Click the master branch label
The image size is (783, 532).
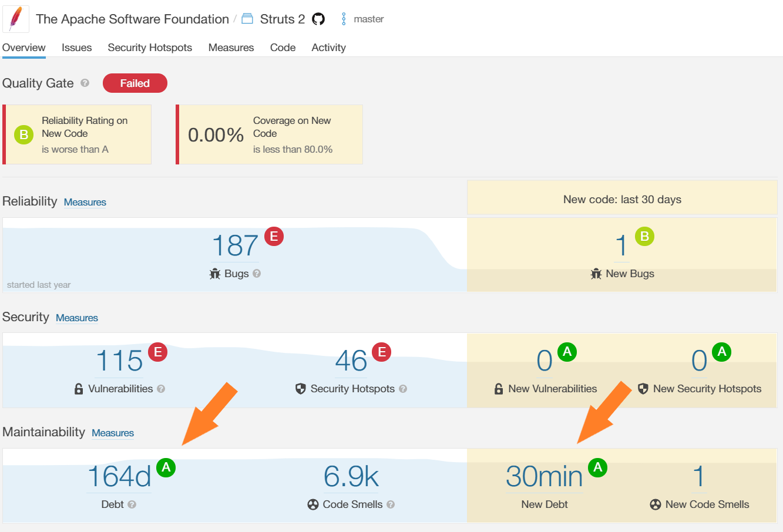(369, 19)
